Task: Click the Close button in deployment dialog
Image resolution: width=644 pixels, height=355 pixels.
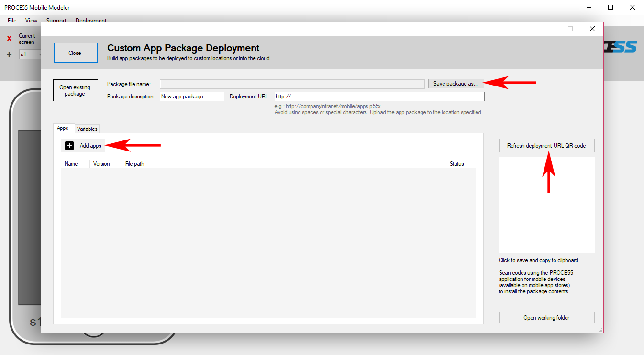Action: pyautogui.click(x=75, y=53)
